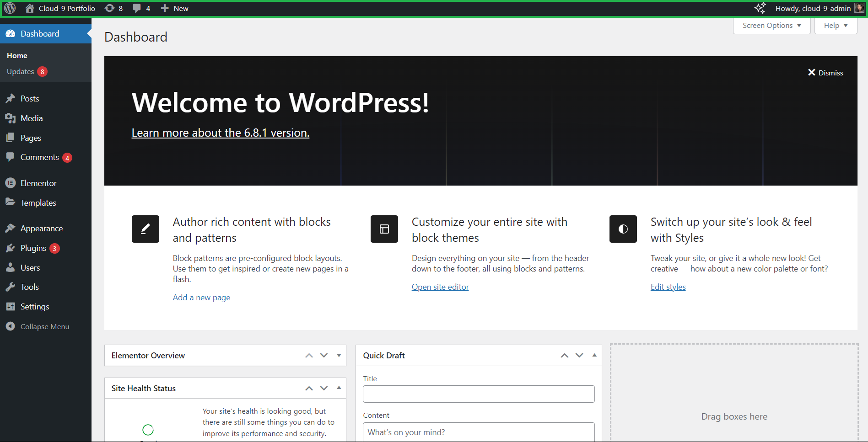Click the sparkle AI icon in admin bar
This screenshot has width=868, height=442.
click(x=760, y=8)
